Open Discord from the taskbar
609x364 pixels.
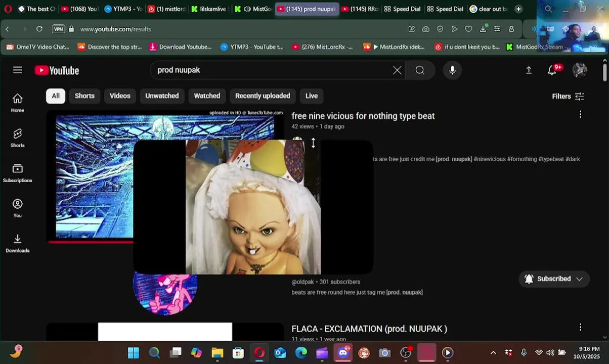343,353
